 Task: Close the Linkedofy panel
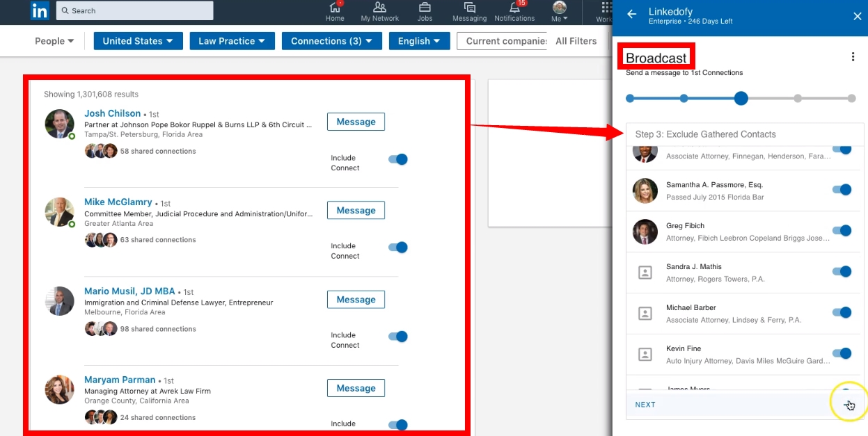[x=857, y=15]
